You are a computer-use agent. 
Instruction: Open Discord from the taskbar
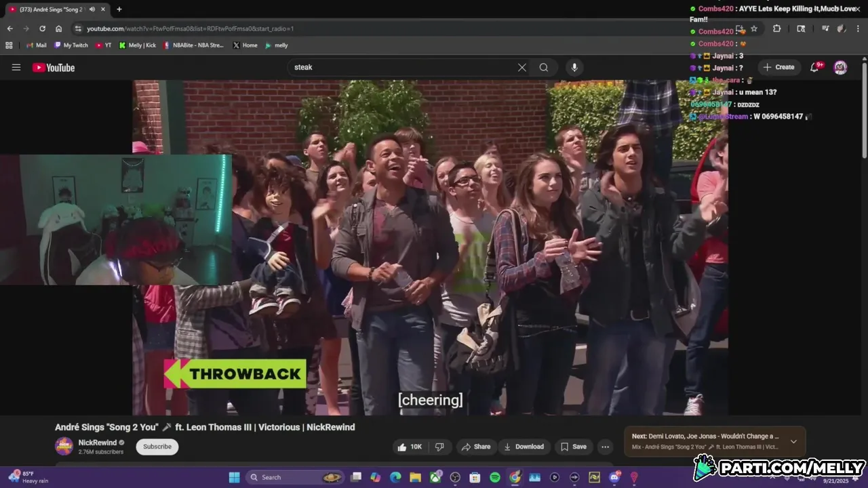click(614, 477)
